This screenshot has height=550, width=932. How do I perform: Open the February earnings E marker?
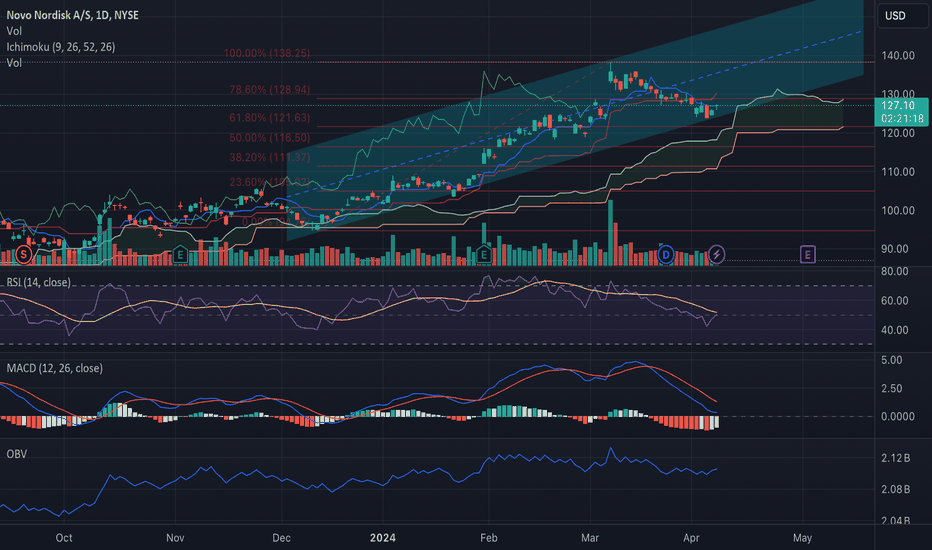tap(484, 255)
